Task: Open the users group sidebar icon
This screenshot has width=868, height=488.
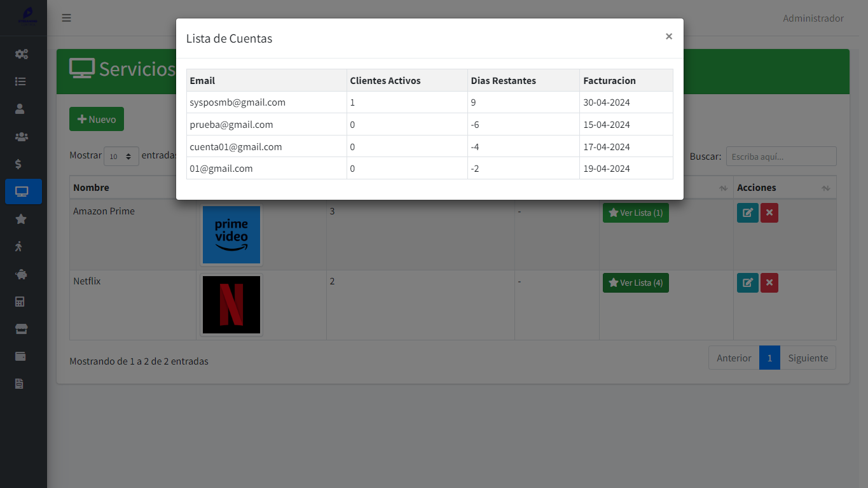Action: pyautogui.click(x=21, y=136)
